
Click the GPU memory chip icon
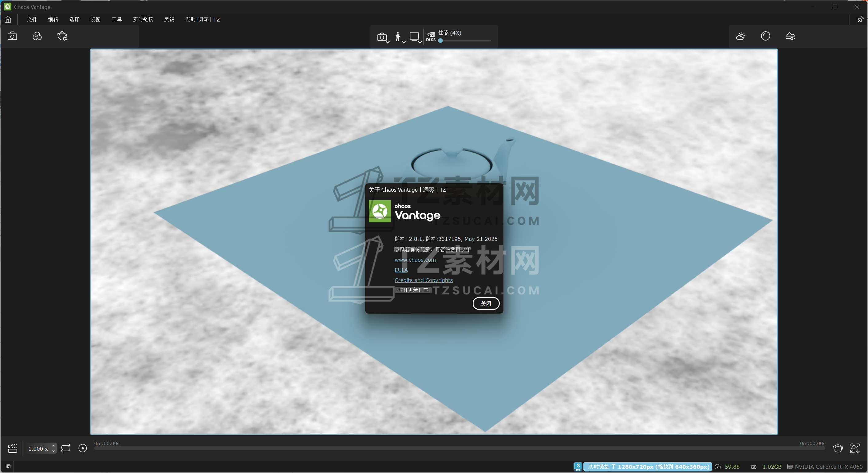coord(754,467)
